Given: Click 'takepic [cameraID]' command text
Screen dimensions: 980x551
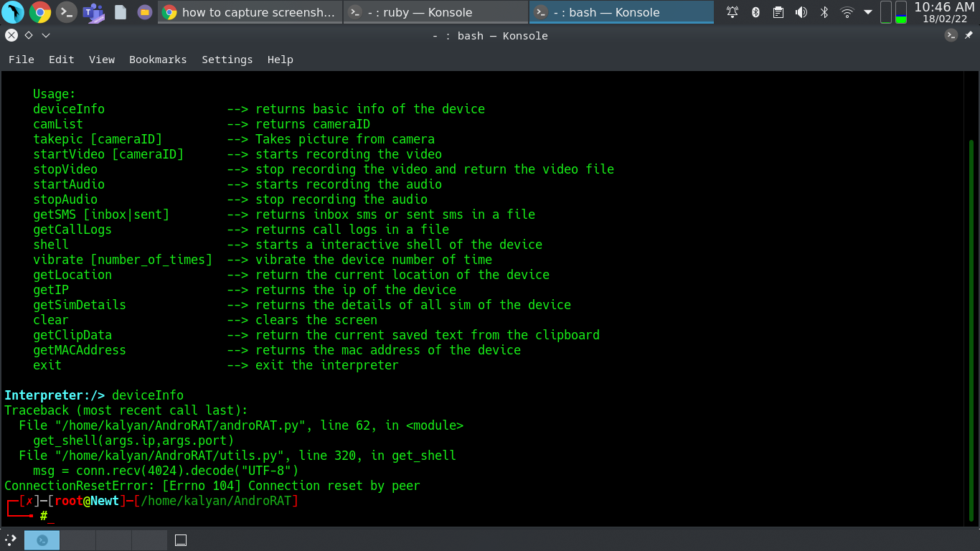Looking at the screenshot, I should (98, 139).
